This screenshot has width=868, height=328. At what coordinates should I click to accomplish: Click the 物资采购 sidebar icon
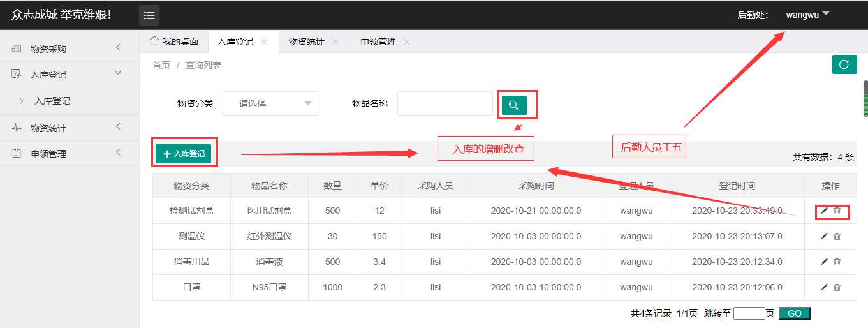click(x=17, y=49)
